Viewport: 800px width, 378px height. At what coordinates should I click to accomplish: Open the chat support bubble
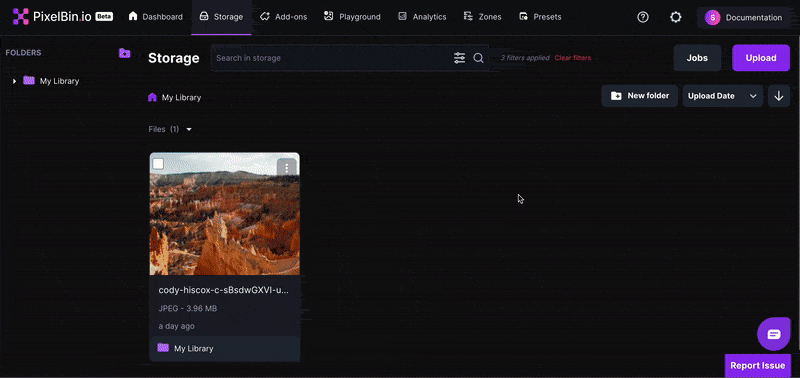point(773,335)
